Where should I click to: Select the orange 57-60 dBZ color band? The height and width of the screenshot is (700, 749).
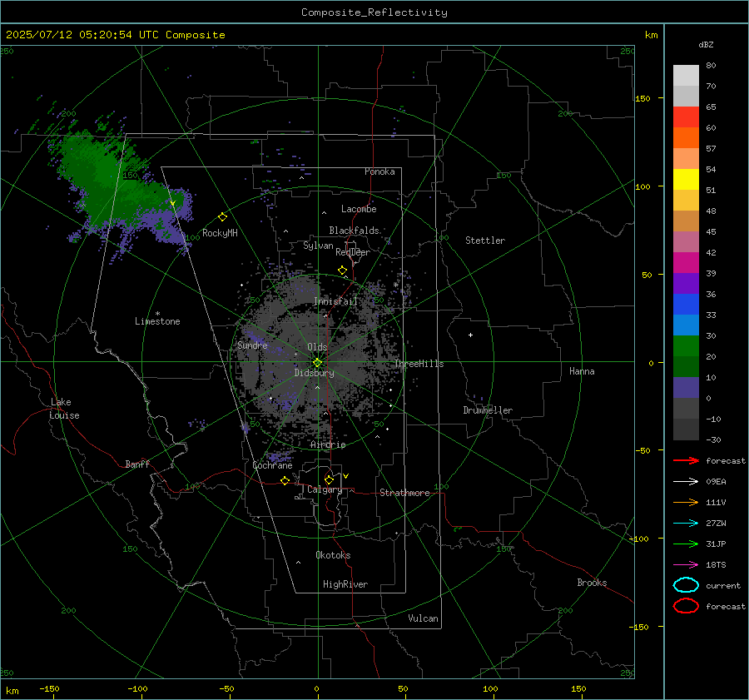tap(686, 138)
